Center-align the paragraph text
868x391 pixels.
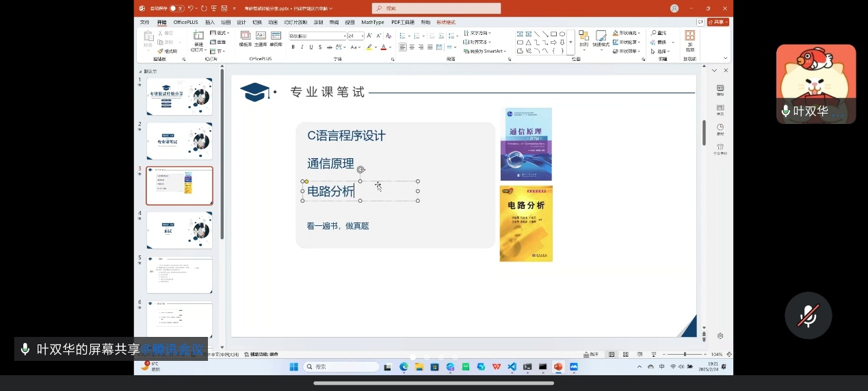pyautogui.click(x=412, y=47)
